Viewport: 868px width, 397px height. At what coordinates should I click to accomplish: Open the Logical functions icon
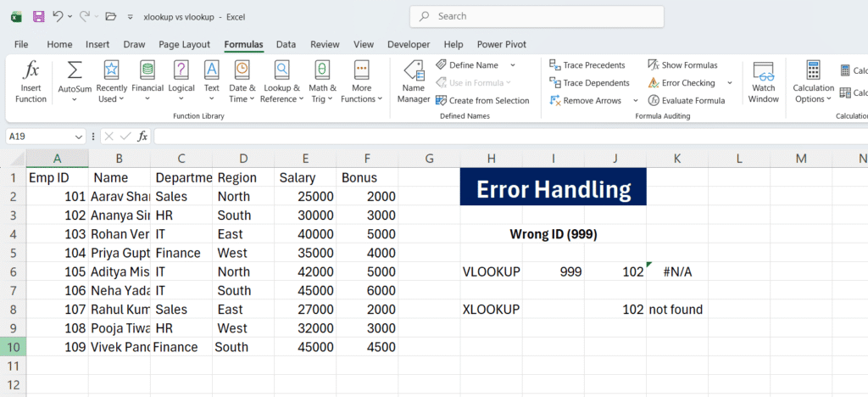point(181,70)
